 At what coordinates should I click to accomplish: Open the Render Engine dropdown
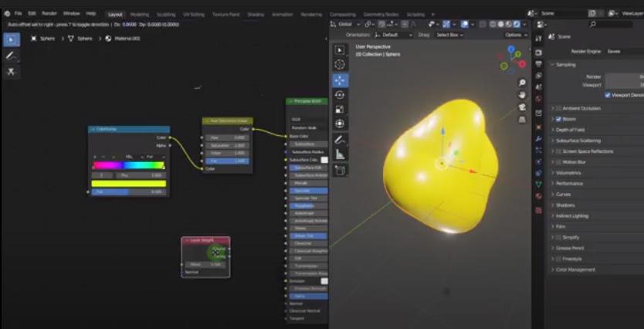(x=624, y=52)
